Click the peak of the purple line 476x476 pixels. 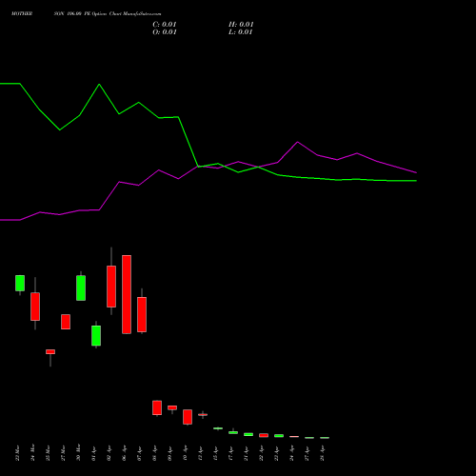[x=297, y=142]
